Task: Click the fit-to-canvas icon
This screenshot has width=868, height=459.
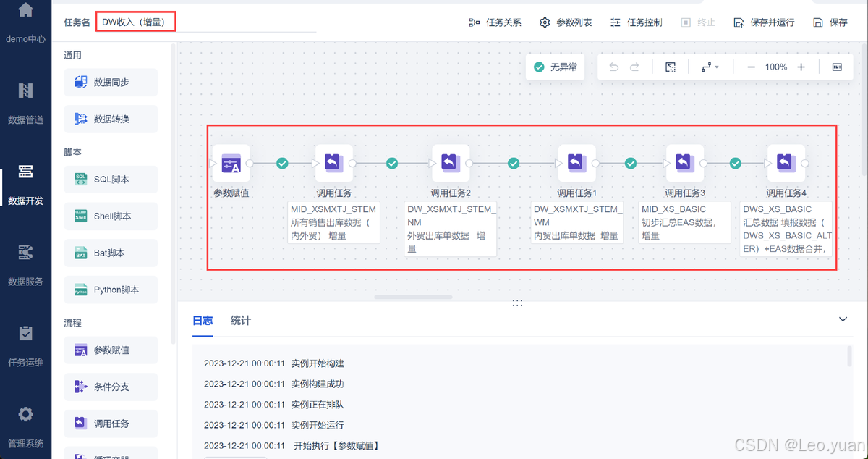Action: pyautogui.click(x=671, y=67)
